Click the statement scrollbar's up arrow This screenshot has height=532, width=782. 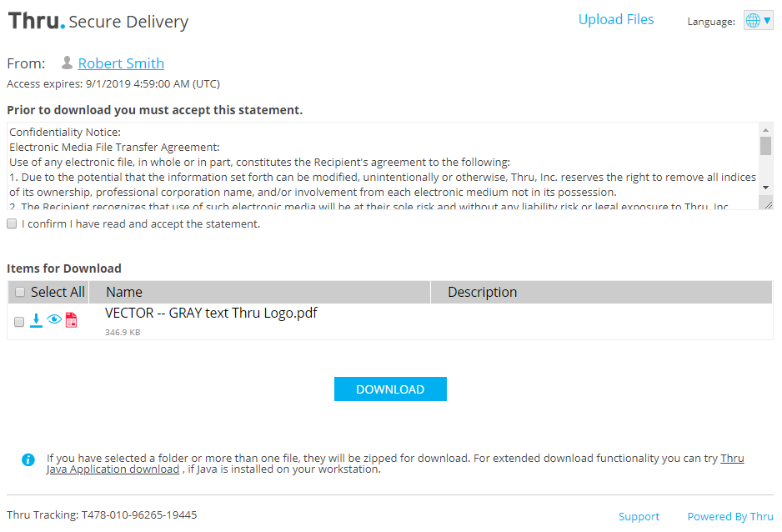pos(766,130)
